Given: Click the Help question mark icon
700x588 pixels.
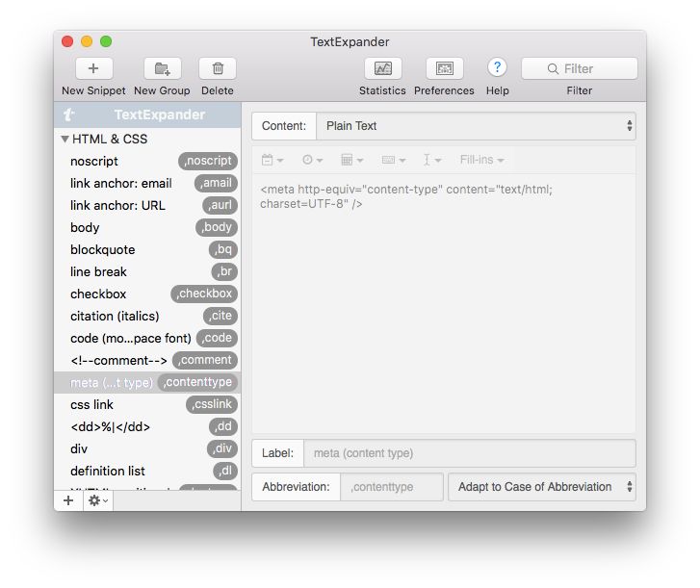Looking at the screenshot, I should (497, 67).
